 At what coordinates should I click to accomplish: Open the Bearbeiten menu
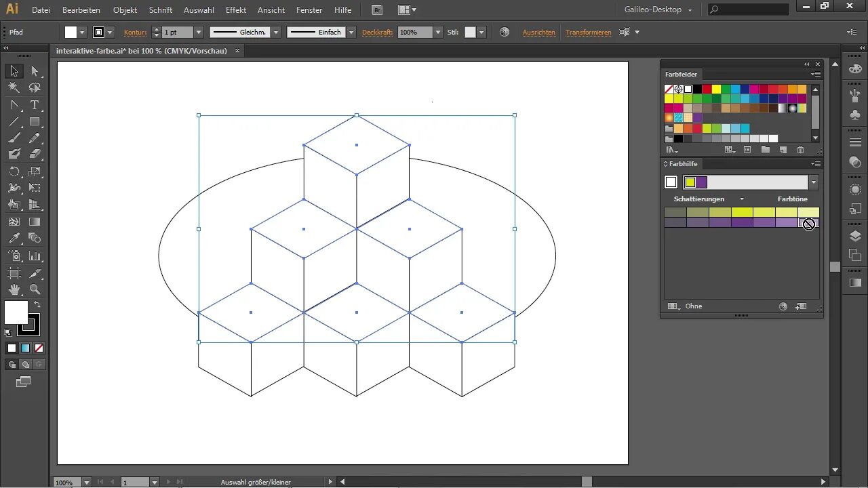point(81,10)
